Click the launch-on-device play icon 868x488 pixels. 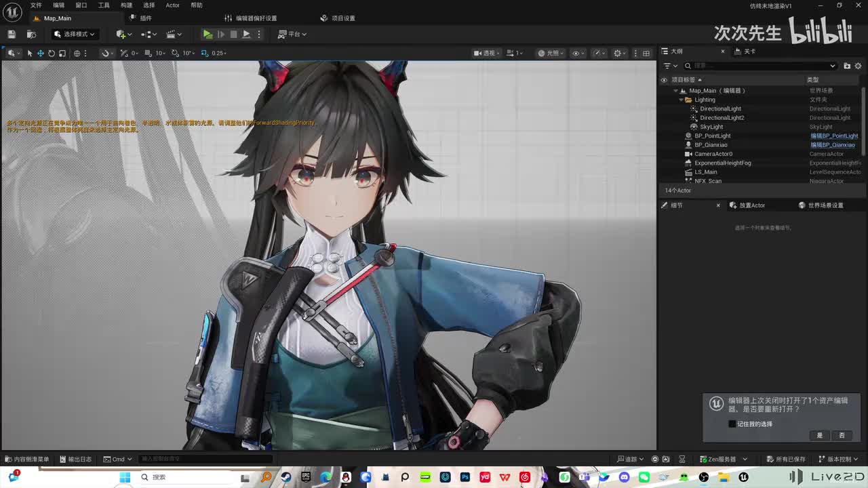[246, 34]
